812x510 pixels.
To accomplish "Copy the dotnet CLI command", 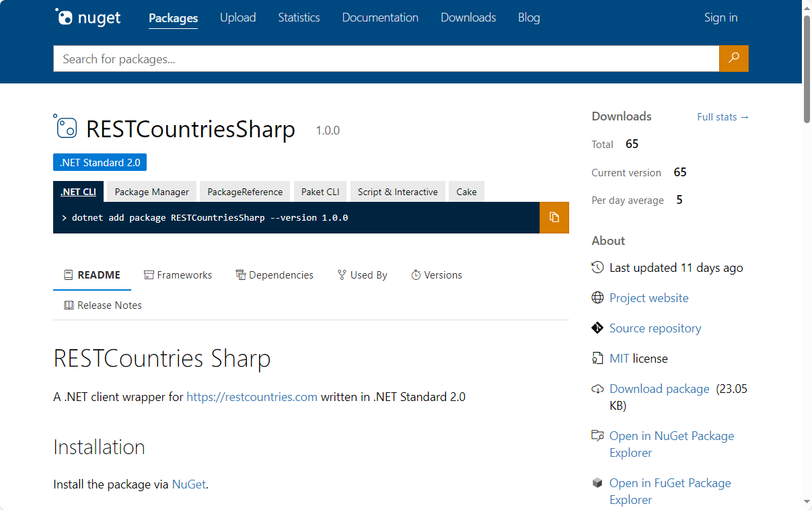I will coord(554,217).
